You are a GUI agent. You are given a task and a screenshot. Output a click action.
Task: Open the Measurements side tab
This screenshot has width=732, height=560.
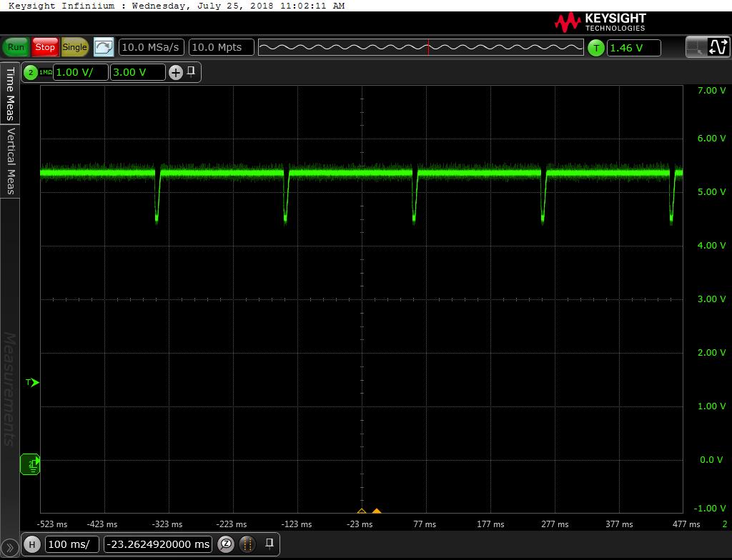point(10,389)
